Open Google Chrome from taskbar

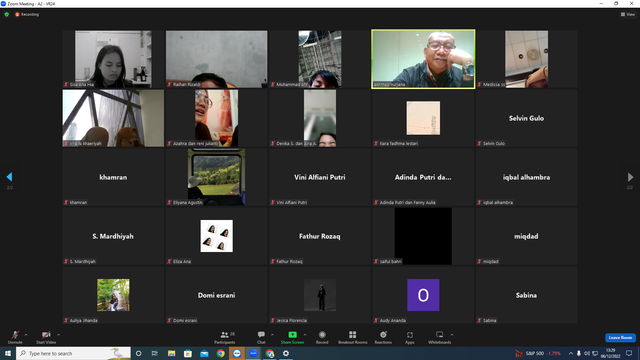click(x=220, y=353)
